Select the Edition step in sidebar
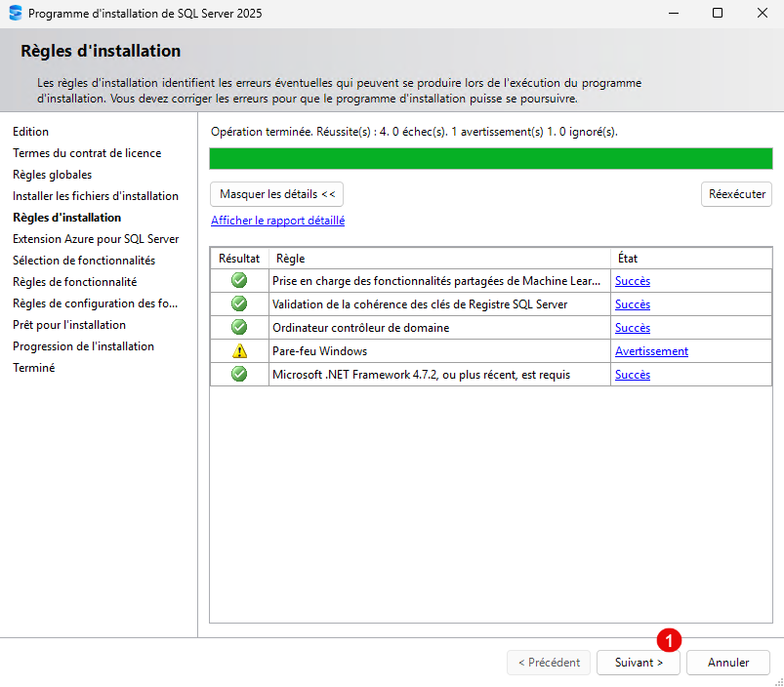Screen dimensions: 784x687 pyautogui.click(x=30, y=132)
